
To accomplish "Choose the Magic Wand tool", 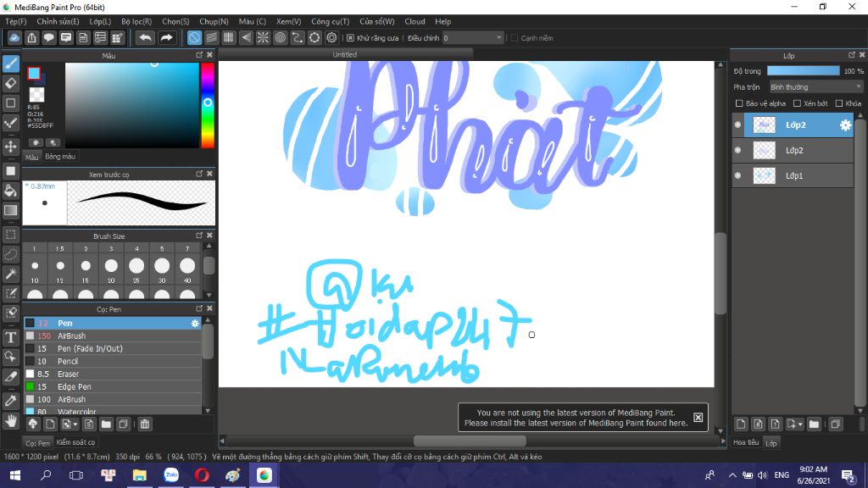I will click(10, 274).
